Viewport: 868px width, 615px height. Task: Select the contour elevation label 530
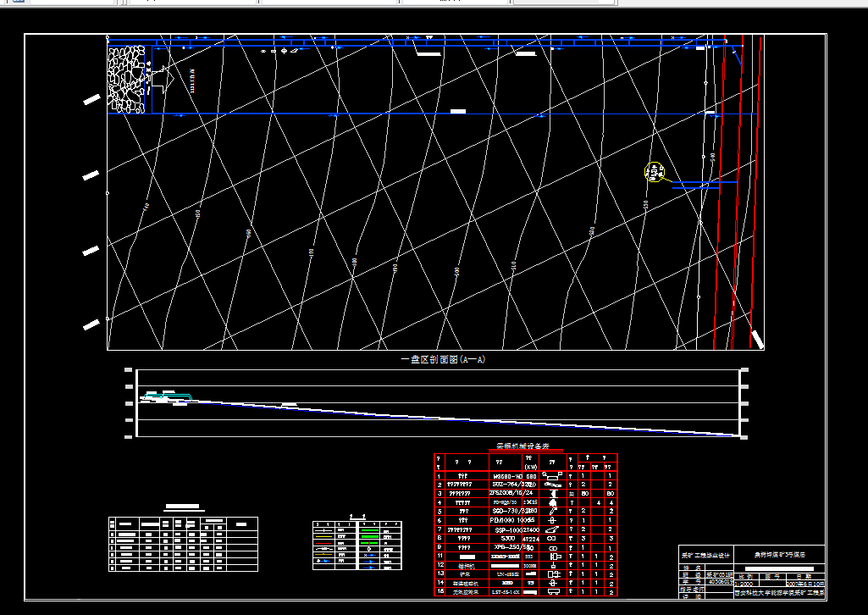pos(645,205)
